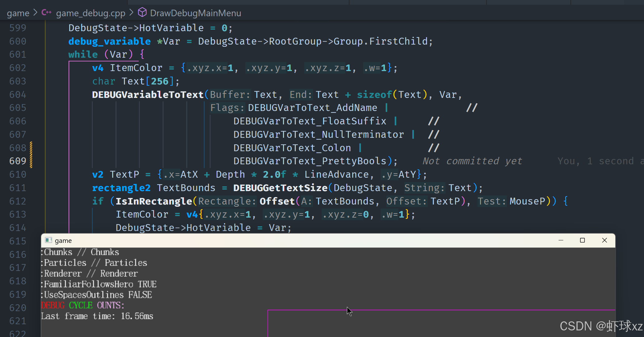The height and width of the screenshot is (337, 644).
Task: Open the DrawDebugMainMenu breadcrumb symbol list
Action: [x=195, y=13]
